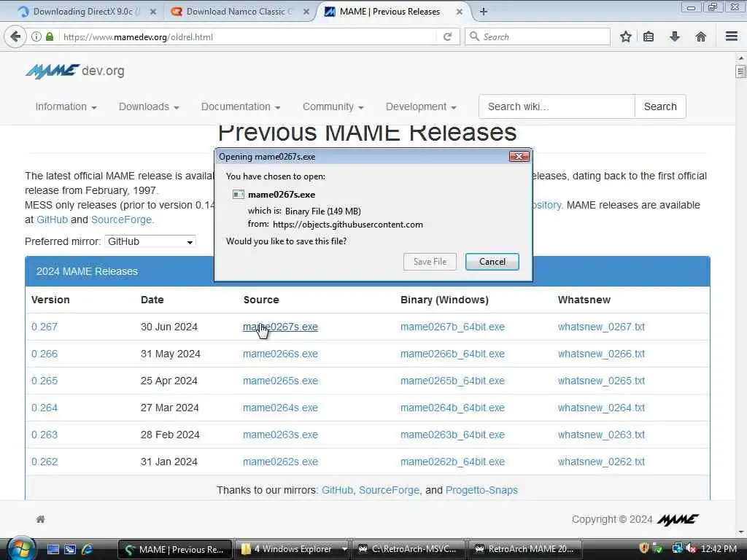Viewport: 747px width, 560px height.
Task: Click the shield tray icon
Action: [644, 548]
